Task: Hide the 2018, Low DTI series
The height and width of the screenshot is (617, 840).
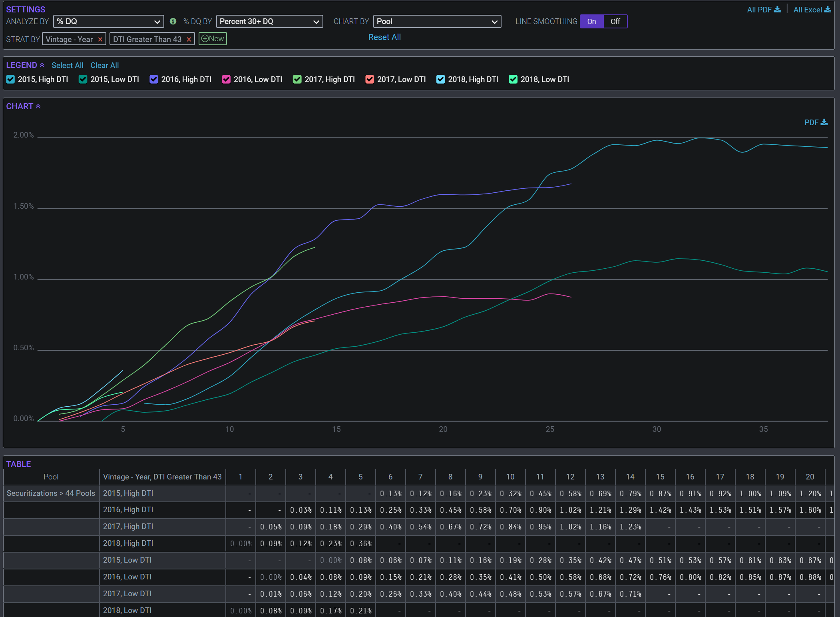Action: click(x=513, y=79)
